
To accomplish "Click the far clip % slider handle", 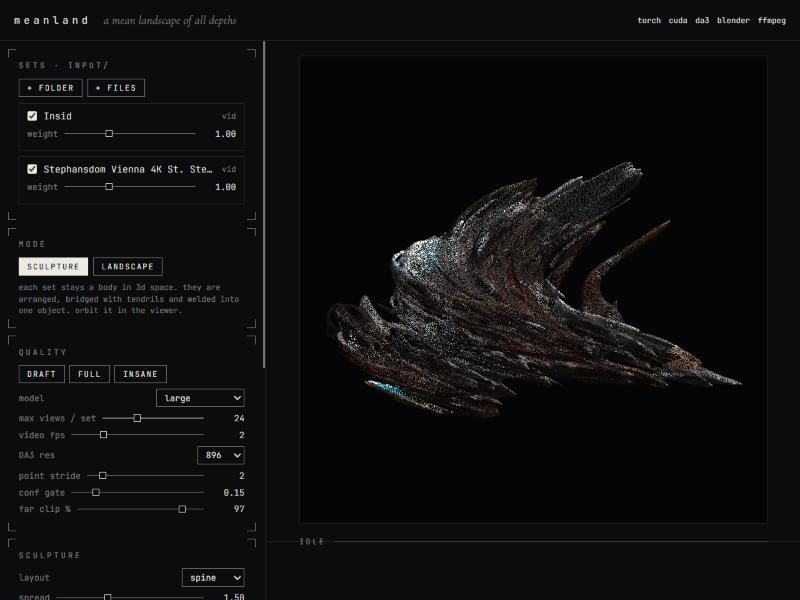I will [x=182, y=509].
